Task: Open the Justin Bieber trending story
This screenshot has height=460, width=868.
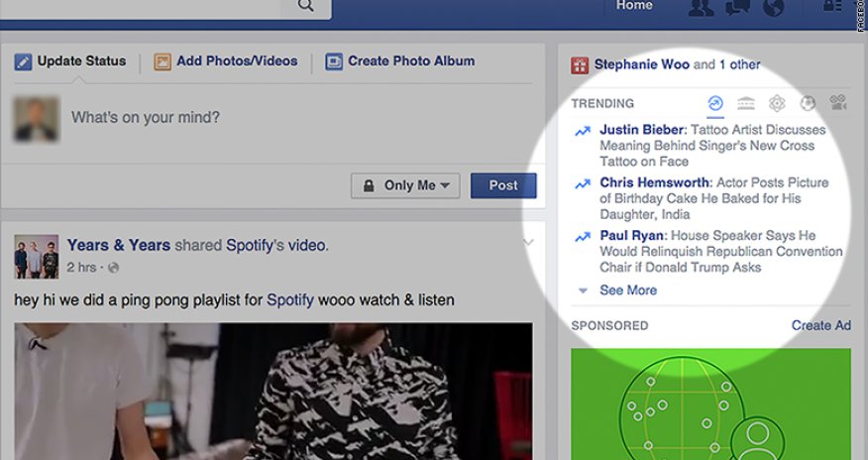Action: [641, 130]
